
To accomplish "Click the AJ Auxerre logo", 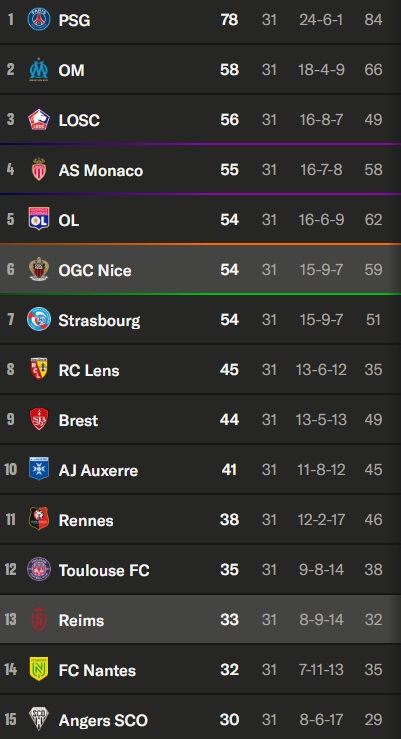I will pos(39,469).
